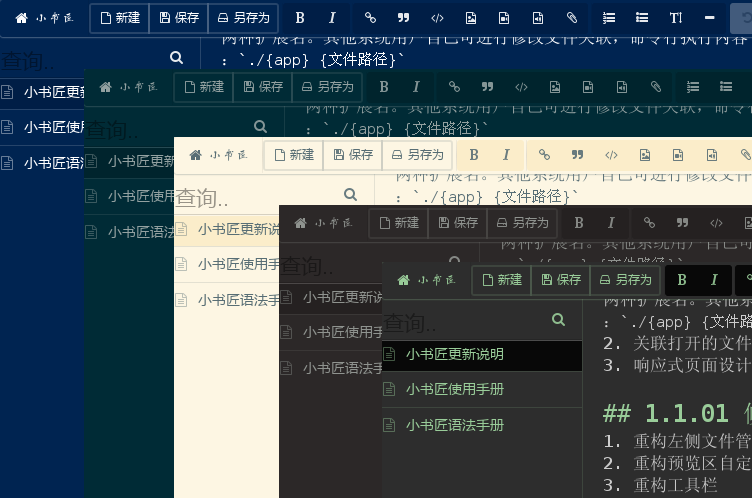The height and width of the screenshot is (498, 752).
Task: Select 小书匠语法手册 in green-themed file list
Action: (x=454, y=425)
